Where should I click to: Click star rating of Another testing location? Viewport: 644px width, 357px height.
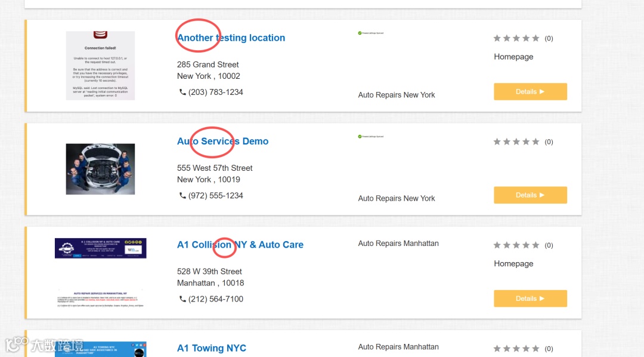point(516,38)
